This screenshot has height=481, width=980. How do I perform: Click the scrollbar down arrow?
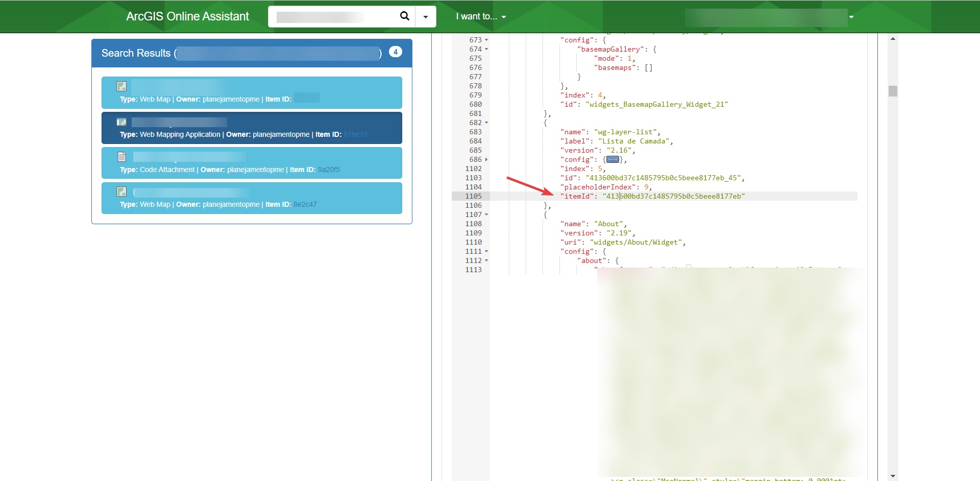point(892,475)
